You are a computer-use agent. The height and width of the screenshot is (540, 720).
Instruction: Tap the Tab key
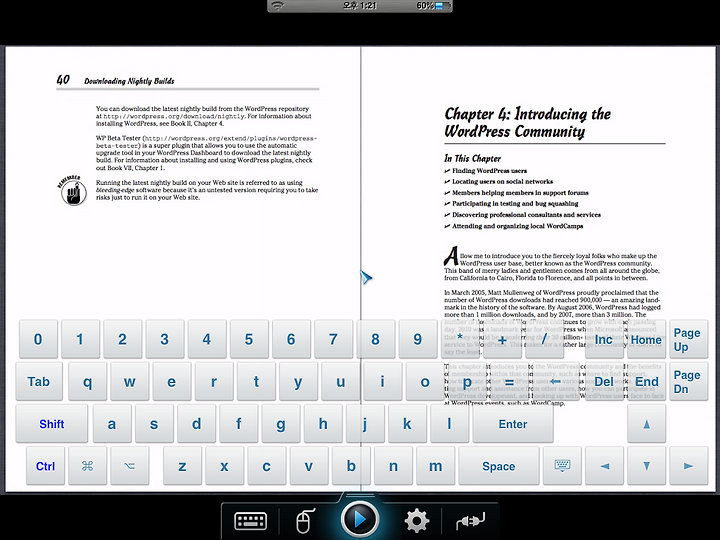point(39,382)
